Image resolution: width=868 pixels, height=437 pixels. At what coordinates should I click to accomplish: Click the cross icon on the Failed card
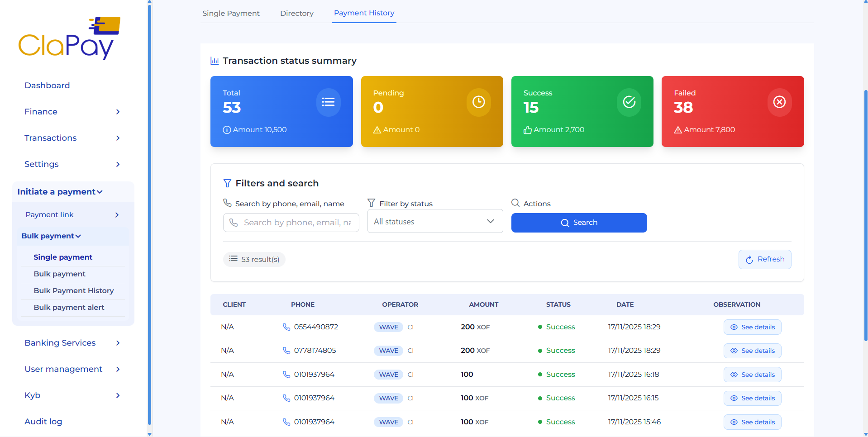(x=779, y=102)
